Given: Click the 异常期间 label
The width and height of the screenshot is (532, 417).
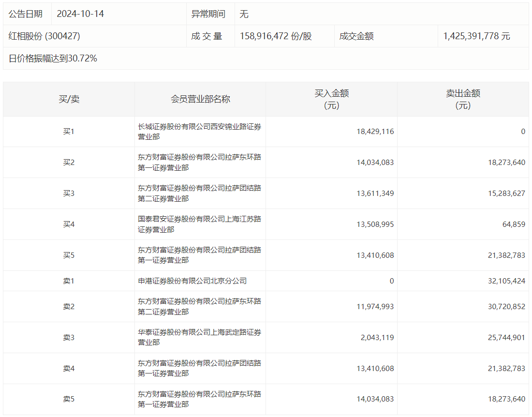Looking at the screenshot, I should click(208, 14).
